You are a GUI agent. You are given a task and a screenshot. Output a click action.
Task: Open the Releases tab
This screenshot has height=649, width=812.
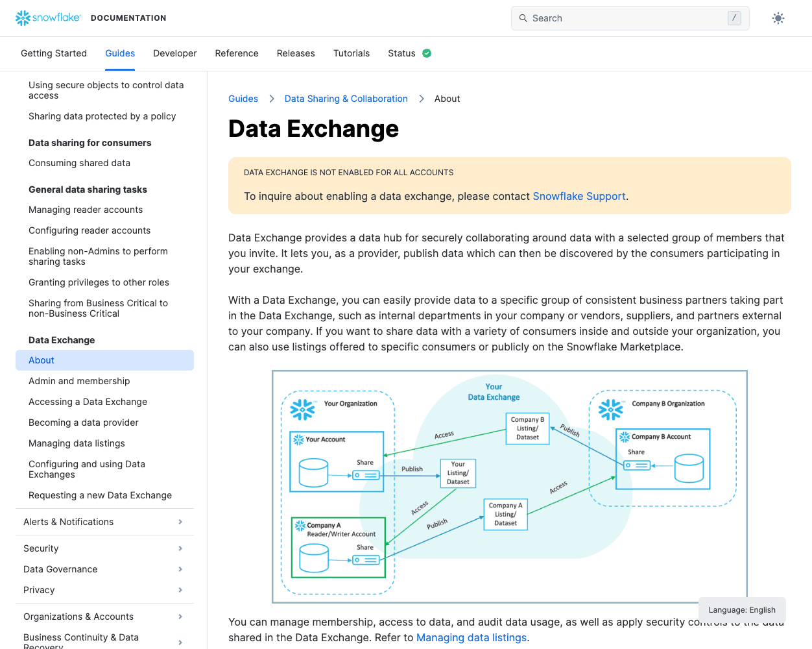[296, 53]
